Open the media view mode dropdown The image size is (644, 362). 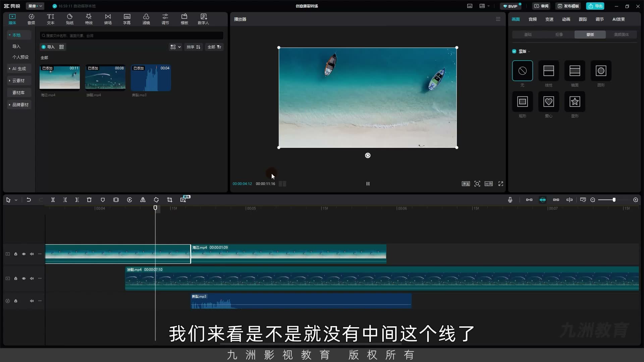click(x=175, y=47)
